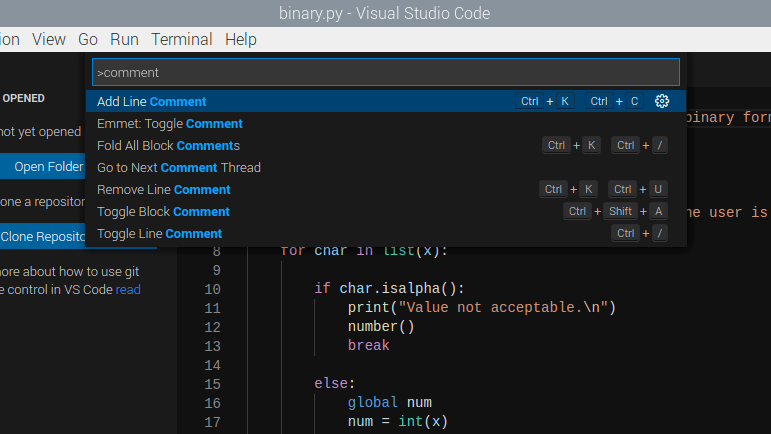Click the 'else:' line in editor
This screenshot has height=434, width=771.
[335, 383]
